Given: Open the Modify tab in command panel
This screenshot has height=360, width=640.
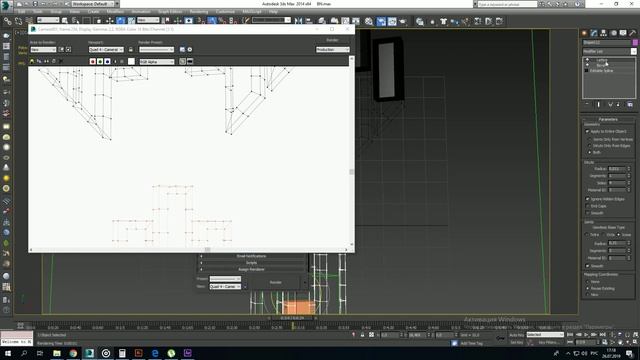Looking at the screenshot, I should point(594,33).
